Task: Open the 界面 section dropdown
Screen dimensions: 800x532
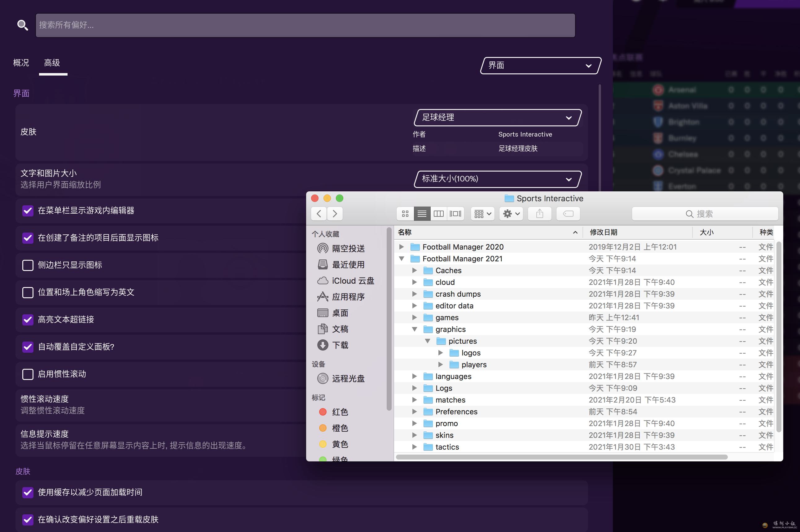Action: (x=541, y=65)
